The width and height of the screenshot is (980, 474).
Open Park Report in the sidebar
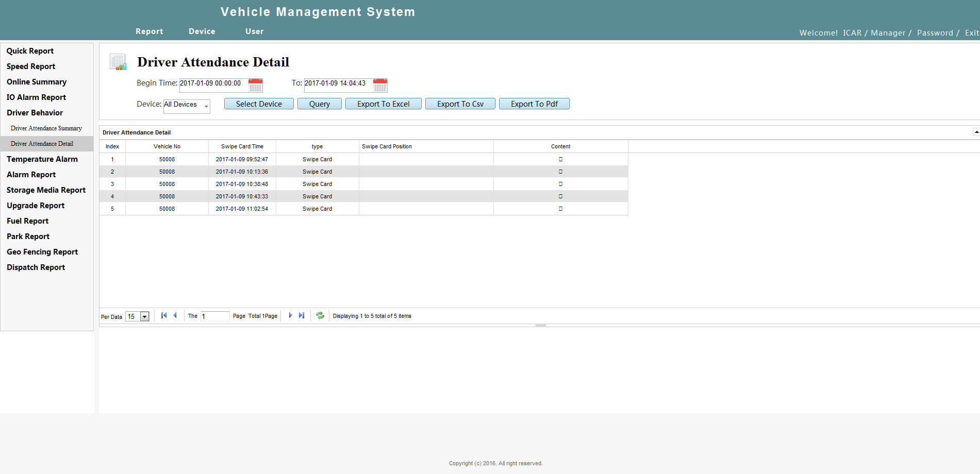(28, 236)
